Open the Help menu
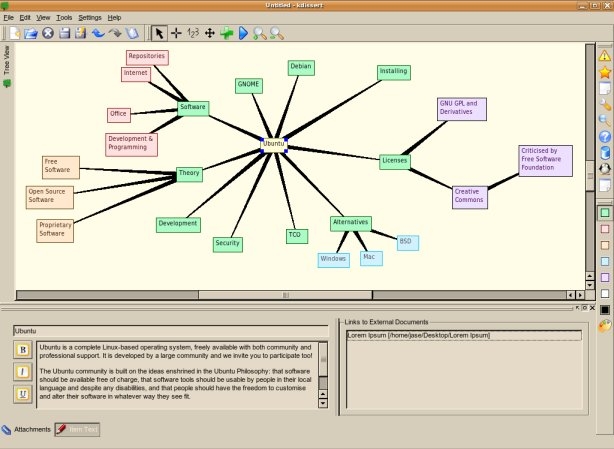 pyautogui.click(x=114, y=18)
